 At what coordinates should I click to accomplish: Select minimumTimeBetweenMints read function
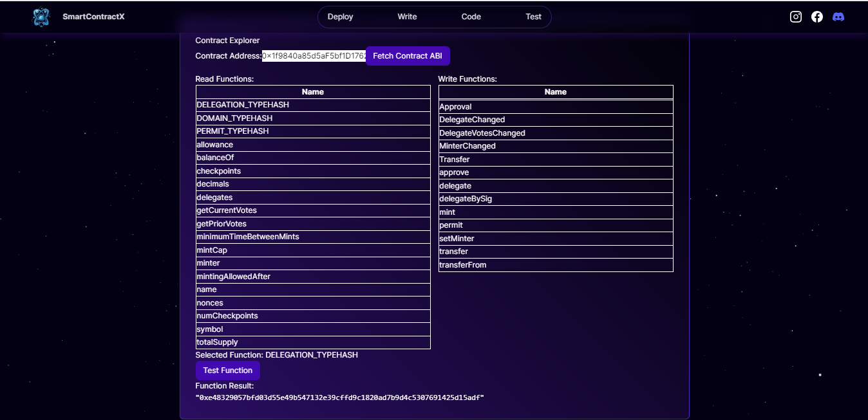coord(313,237)
